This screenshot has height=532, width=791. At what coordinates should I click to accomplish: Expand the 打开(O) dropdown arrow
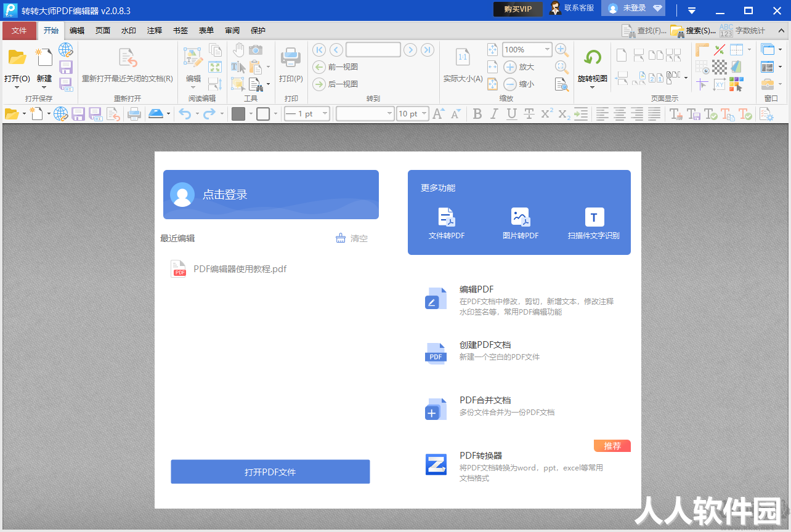point(17,87)
